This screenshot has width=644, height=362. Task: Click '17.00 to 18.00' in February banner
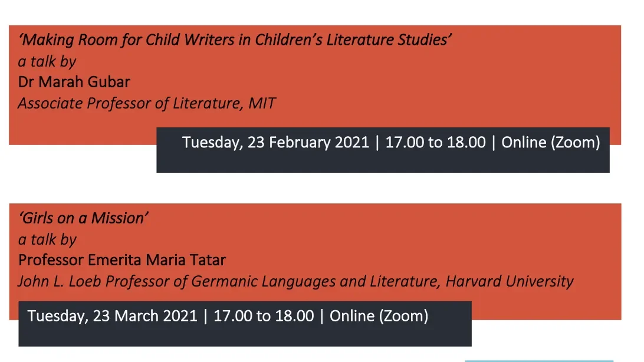435,143
